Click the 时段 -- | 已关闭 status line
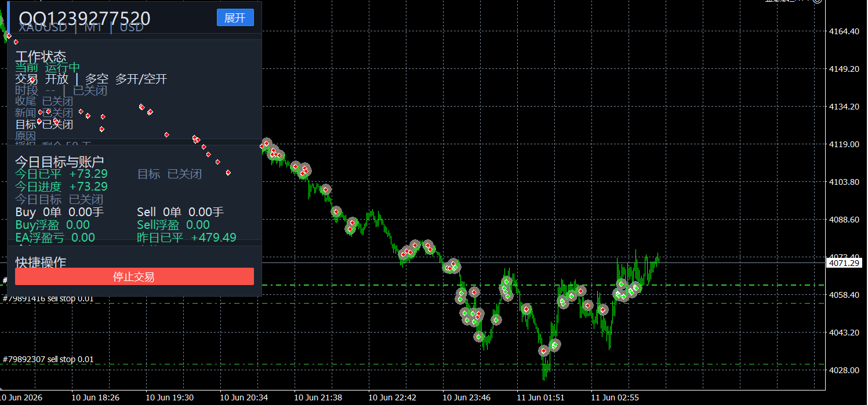 point(61,90)
